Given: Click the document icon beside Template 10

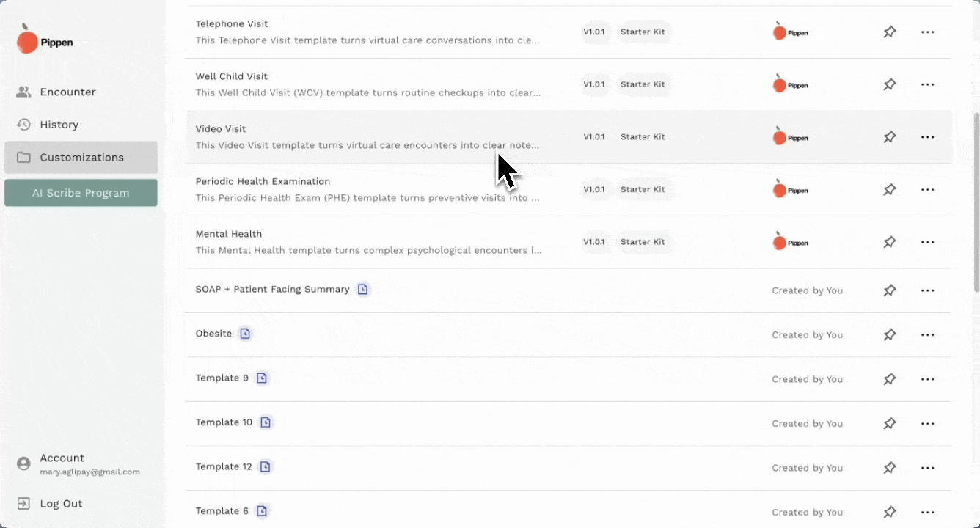Looking at the screenshot, I should (266, 422).
